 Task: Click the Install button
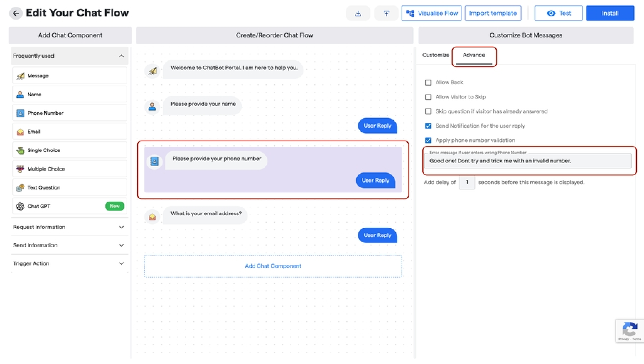click(x=610, y=13)
